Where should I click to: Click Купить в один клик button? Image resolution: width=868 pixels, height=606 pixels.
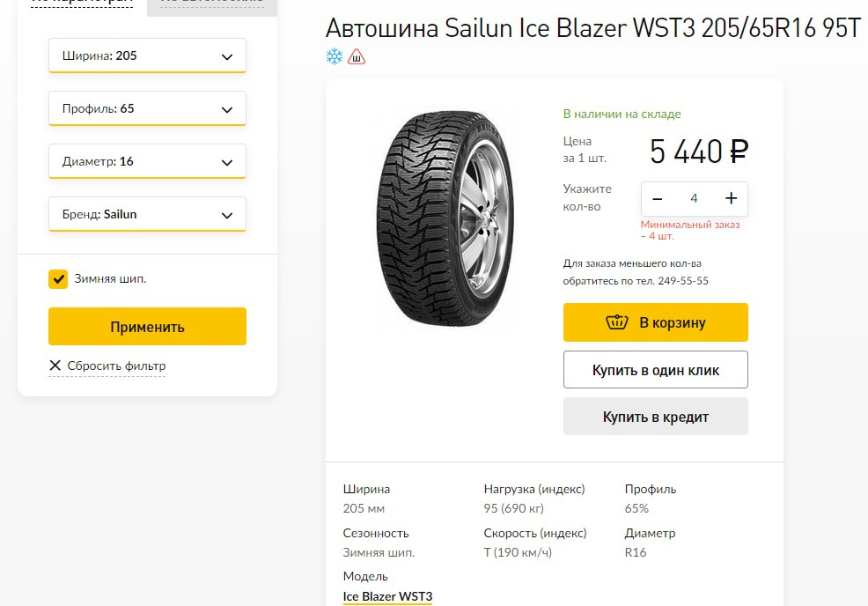(656, 370)
